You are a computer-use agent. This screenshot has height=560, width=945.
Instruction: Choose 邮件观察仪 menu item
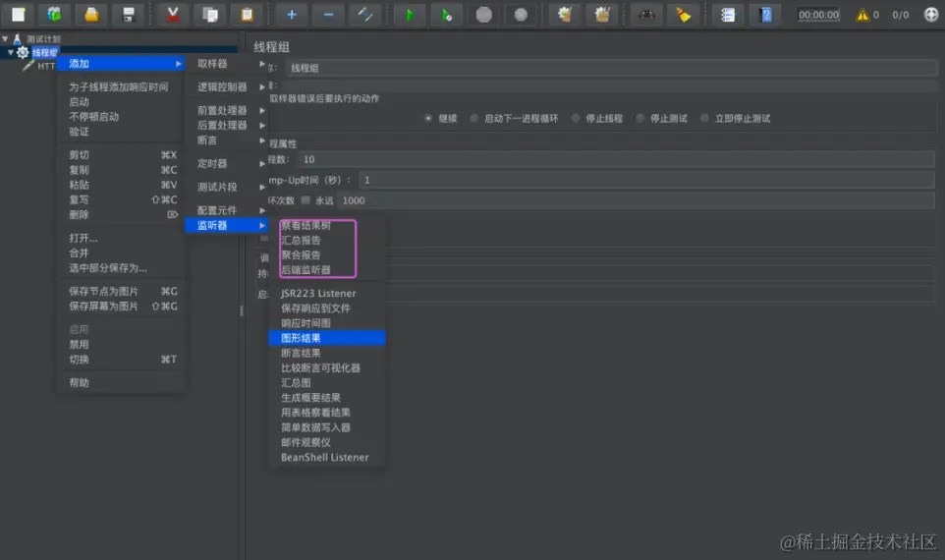point(327,442)
